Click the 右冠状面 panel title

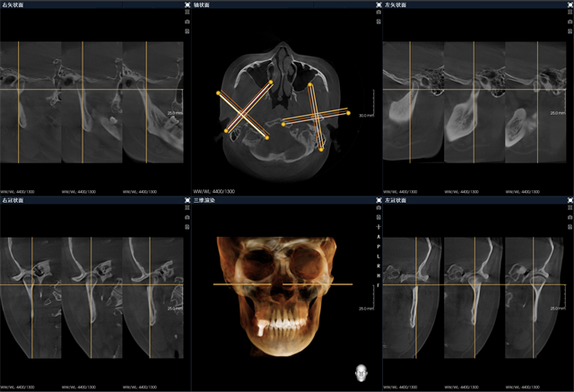pyautogui.click(x=13, y=200)
